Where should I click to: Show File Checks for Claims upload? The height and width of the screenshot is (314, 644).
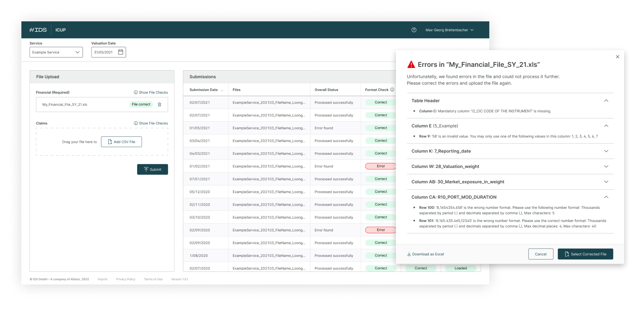(151, 123)
